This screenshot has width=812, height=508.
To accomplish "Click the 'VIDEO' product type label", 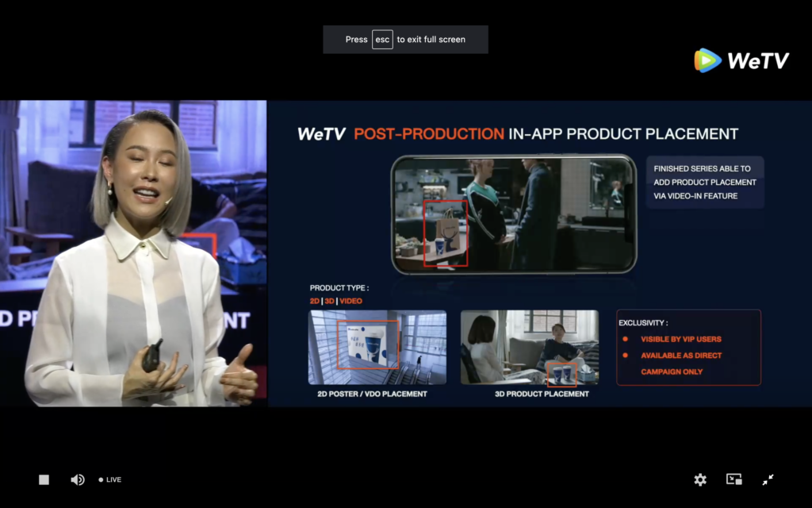I will click(x=351, y=302).
